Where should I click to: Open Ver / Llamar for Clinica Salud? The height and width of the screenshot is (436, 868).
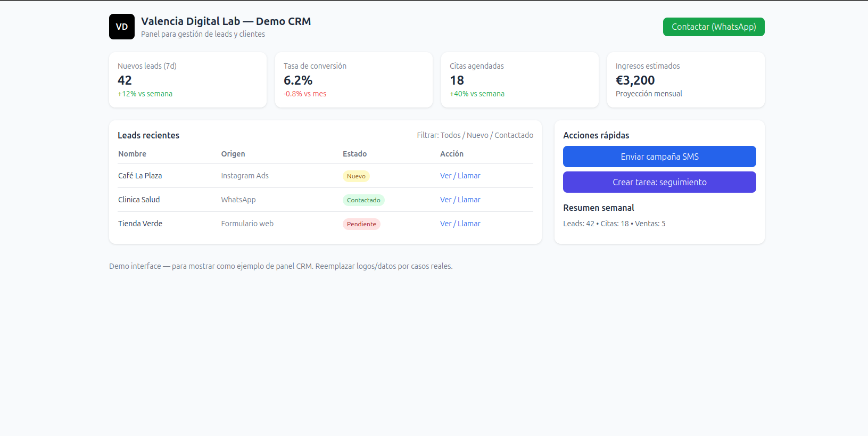click(460, 200)
